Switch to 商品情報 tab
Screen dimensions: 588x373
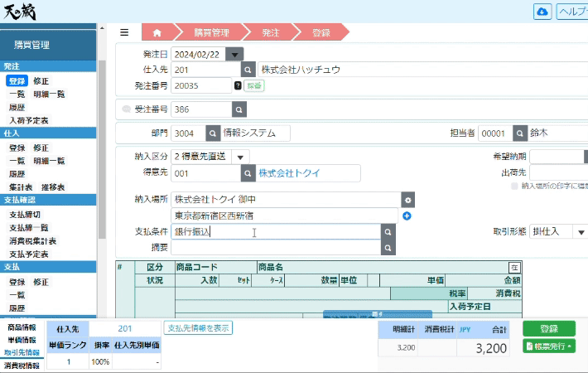tap(22, 327)
